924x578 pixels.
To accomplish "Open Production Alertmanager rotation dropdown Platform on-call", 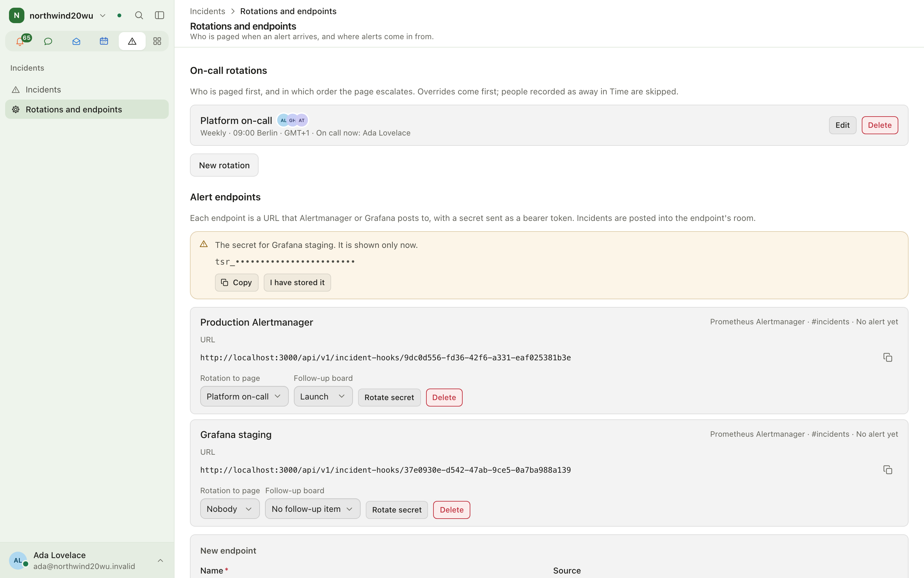I will [244, 397].
